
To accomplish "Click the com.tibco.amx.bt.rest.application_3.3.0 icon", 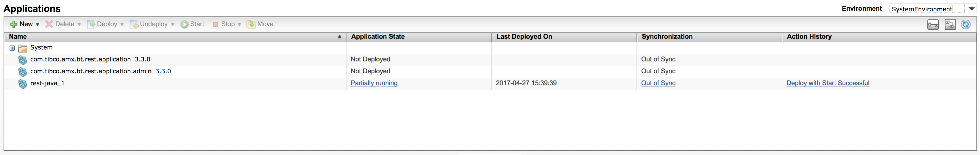I will click(23, 60).
